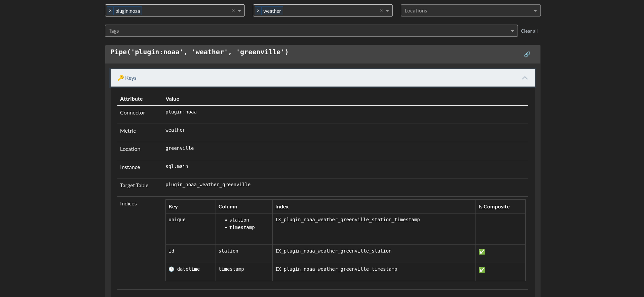Select the plugin_noaa_weather_greenville target table value
The image size is (644, 297).
pyautogui.click(x=208, y=185)
